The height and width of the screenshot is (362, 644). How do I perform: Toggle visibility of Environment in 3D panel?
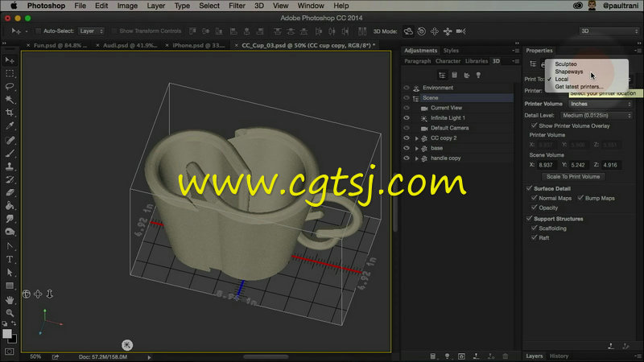(407, 88)
